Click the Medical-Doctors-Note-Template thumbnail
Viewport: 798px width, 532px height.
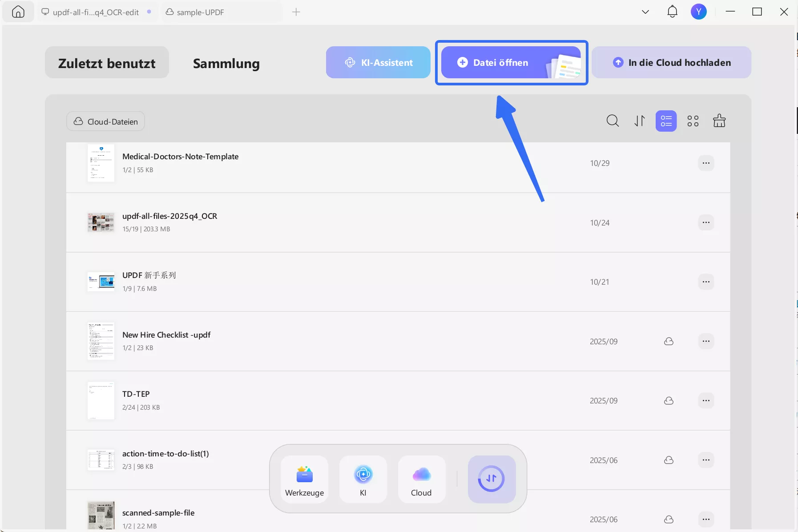tap(101, 163)
